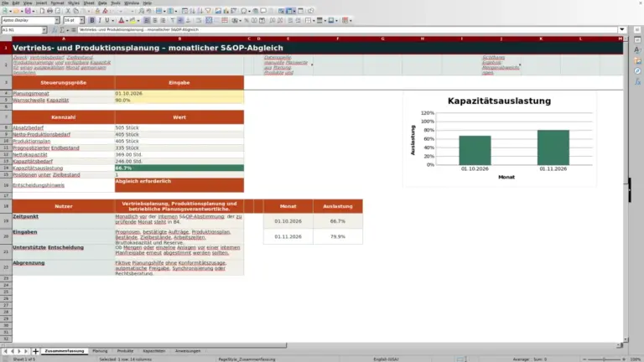Open the Tools menu
The image size is (644, 362).
click(116, 3)
